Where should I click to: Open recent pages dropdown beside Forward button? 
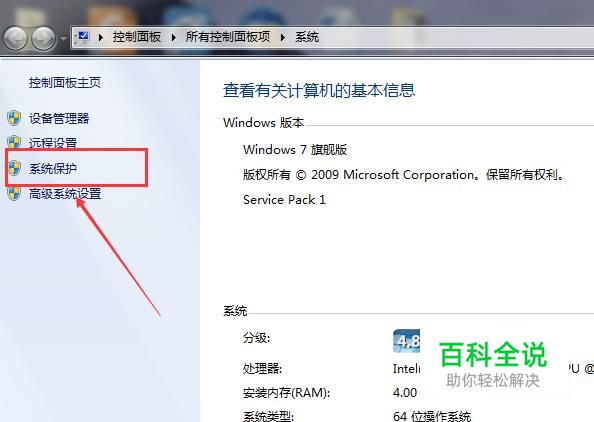pos(63,39)
